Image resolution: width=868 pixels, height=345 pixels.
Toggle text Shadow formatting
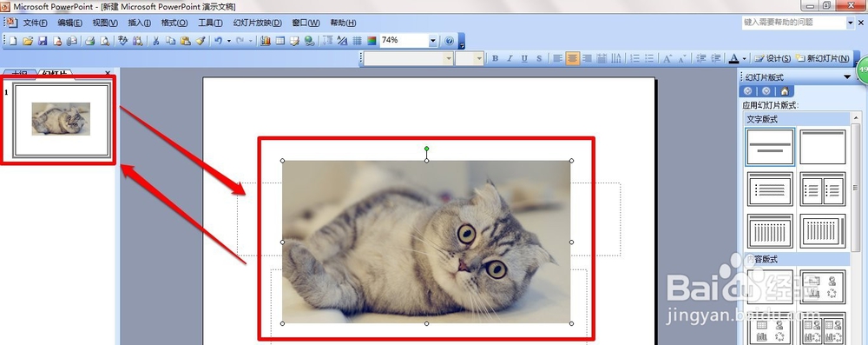[x=539, y=58]
